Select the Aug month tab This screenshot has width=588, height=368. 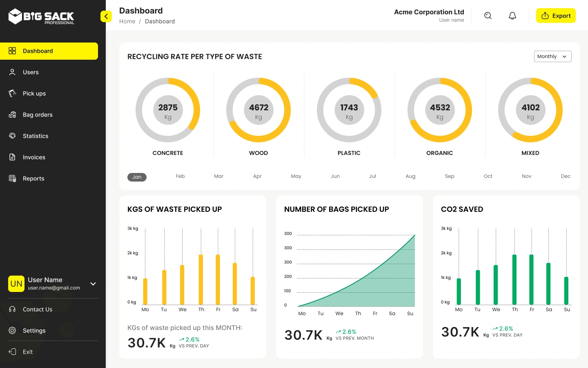click(x=410, y=176)
